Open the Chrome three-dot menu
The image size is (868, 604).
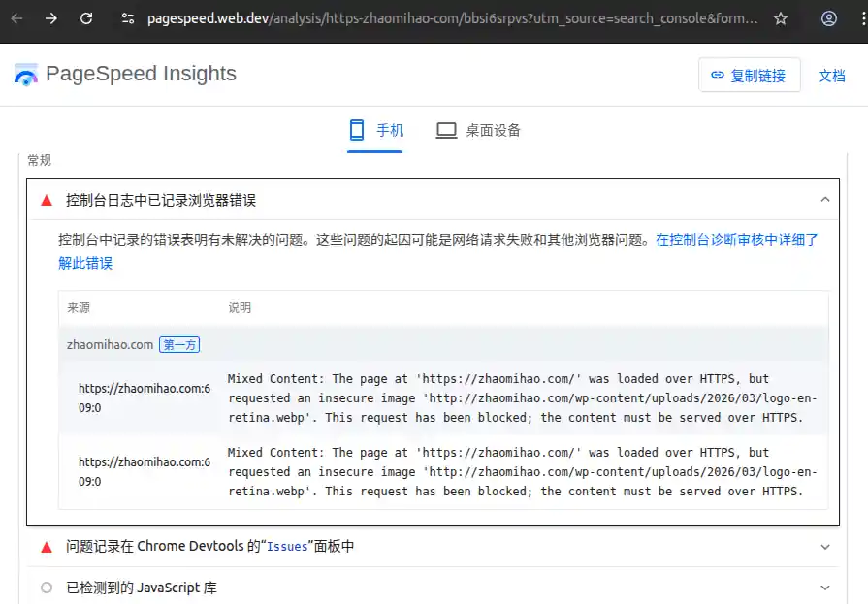(x=859, y=18)
